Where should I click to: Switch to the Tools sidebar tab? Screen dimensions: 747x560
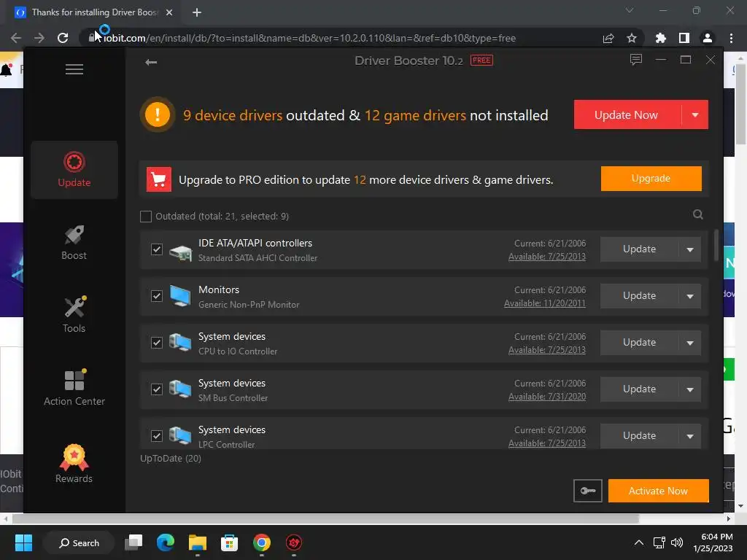point(74,315)
